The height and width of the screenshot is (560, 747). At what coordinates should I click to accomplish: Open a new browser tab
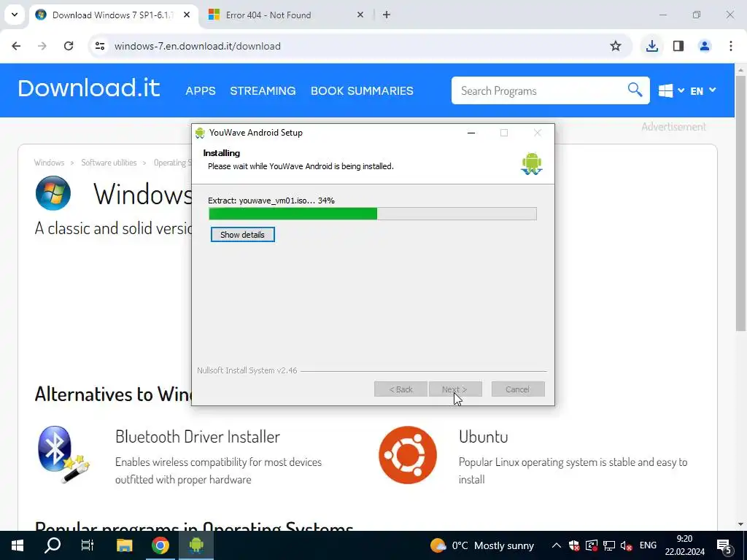pyautogui.click(x=387, y=15)
